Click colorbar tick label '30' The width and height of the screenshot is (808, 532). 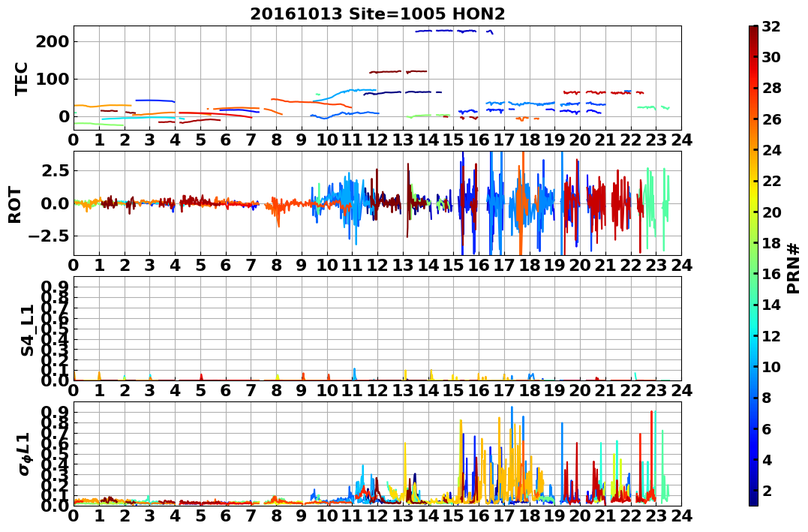(772, 57)
